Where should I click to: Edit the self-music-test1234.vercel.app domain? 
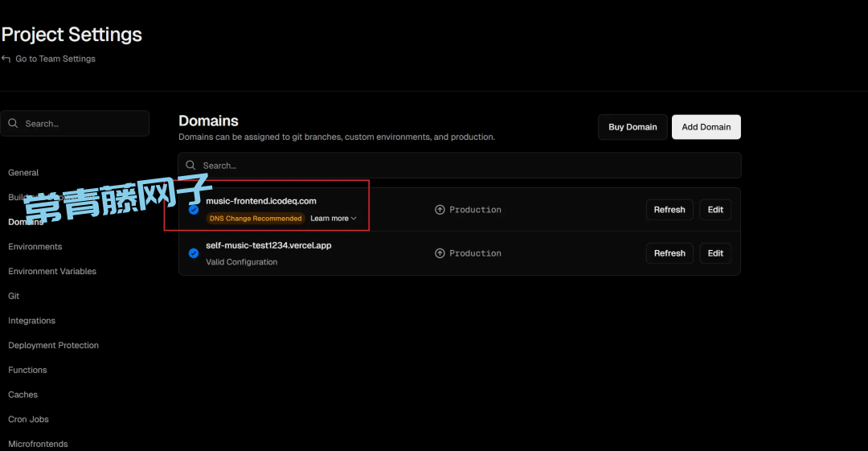(715, 253)
